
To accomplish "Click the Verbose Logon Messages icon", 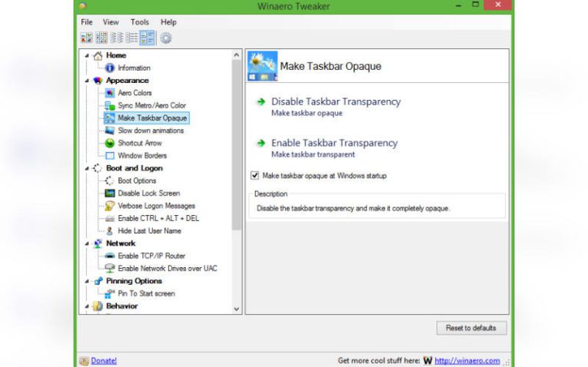I will (x=109, y=206).
